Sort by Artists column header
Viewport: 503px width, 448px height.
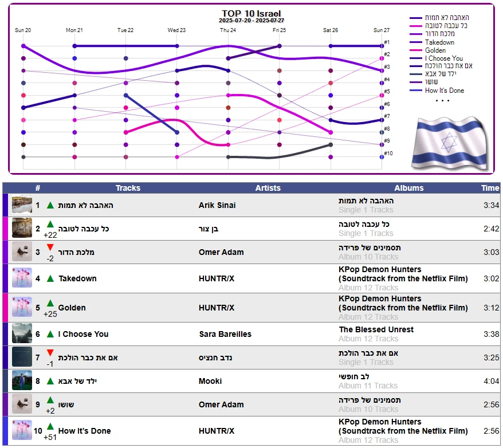[268, 188]
